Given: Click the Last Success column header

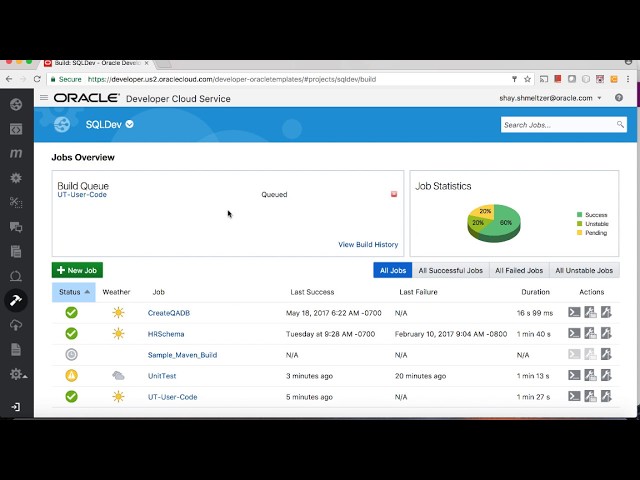Looking at the screenshot, I should [x=312, y=292].
